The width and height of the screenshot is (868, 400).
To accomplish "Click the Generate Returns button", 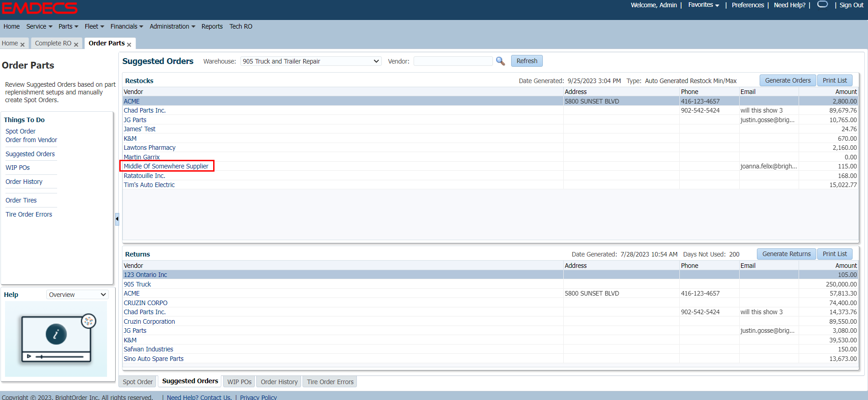I will (x=786, y=254).
